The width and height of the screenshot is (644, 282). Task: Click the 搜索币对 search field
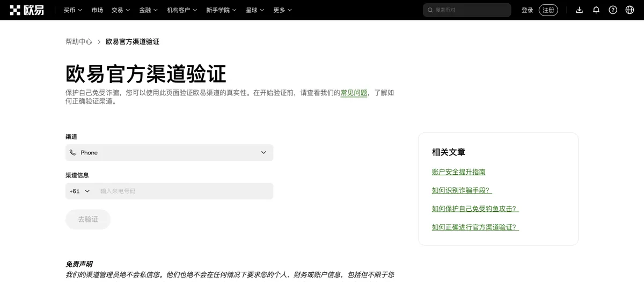(x=467, y=10)
